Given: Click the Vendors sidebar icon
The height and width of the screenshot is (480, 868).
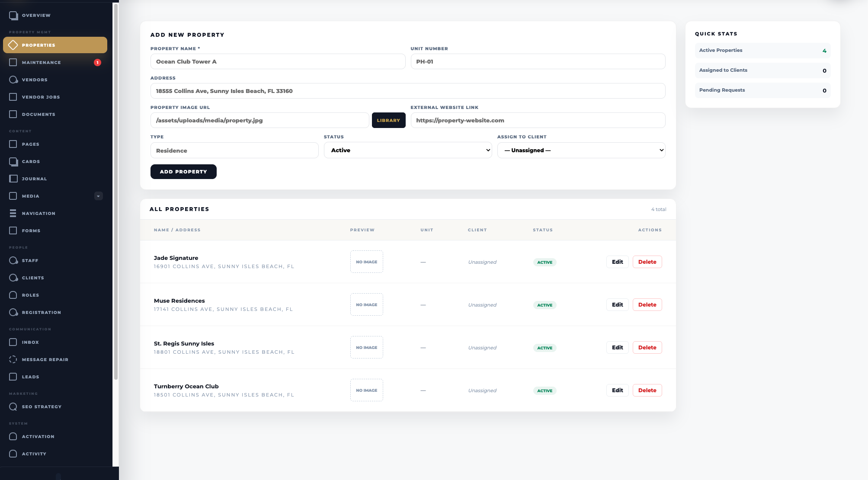Looking at the screenshot, I should click(13, 80).
